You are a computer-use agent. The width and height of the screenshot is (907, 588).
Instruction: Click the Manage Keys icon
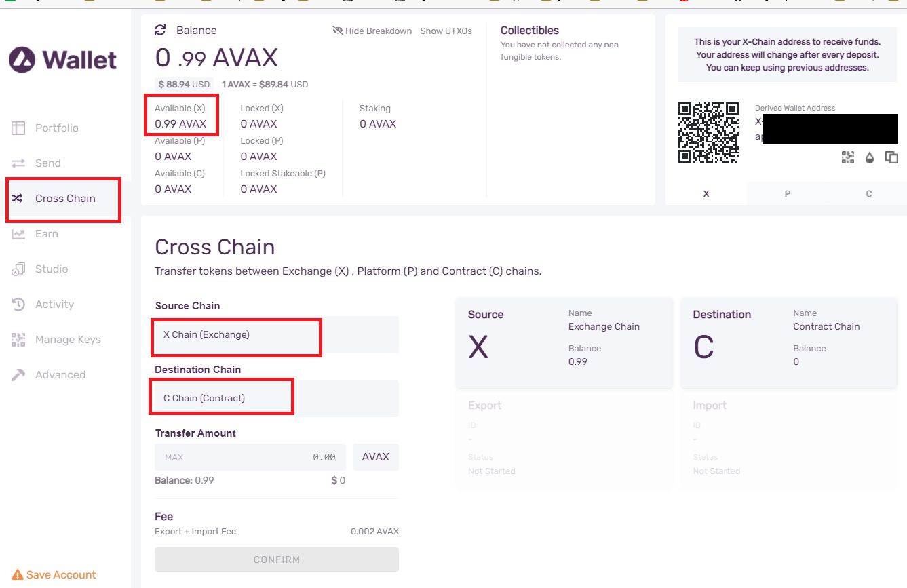[18, 339]
